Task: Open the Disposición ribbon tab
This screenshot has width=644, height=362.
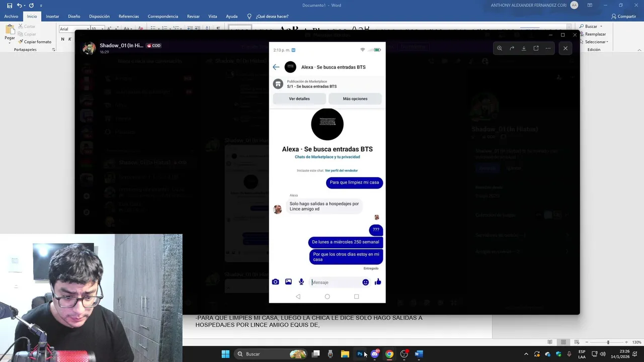Action: click(99, 16)
